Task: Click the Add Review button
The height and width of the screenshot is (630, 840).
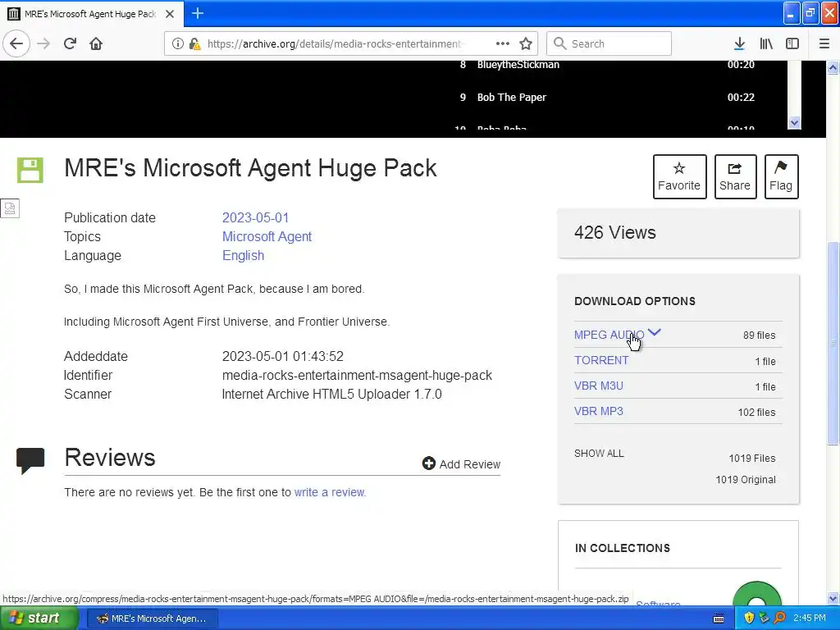Action: tap(461, 464)
